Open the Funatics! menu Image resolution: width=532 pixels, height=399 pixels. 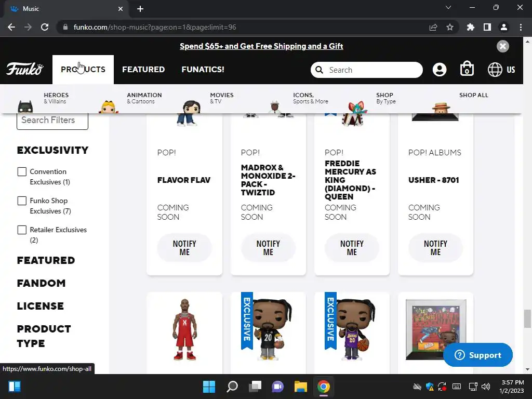pyautogui.click(x=203, y=69)
